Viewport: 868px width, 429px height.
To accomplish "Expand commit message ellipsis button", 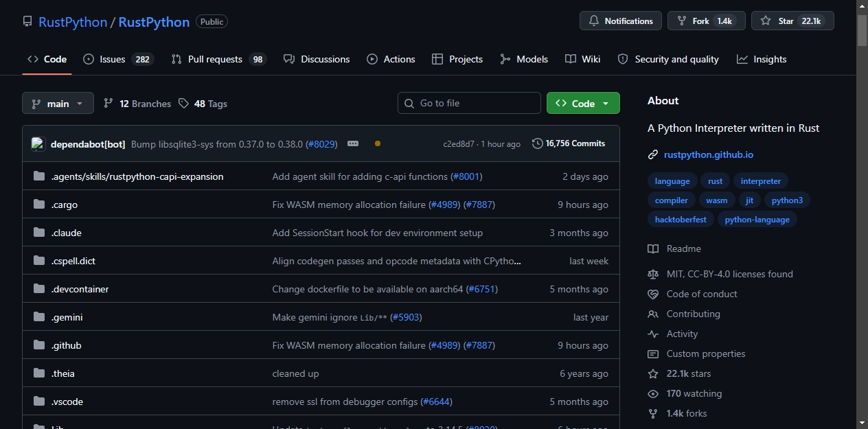I will [x=353, y=143].
